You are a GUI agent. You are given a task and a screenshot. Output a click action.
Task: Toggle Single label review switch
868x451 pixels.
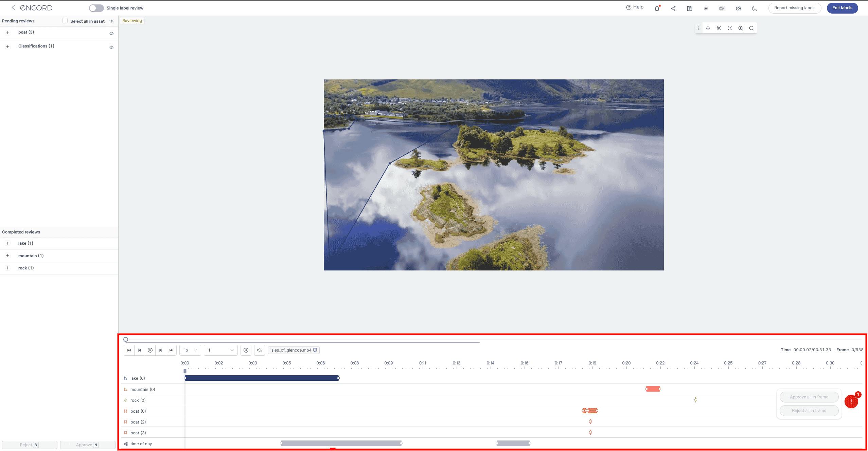(96, 8)
